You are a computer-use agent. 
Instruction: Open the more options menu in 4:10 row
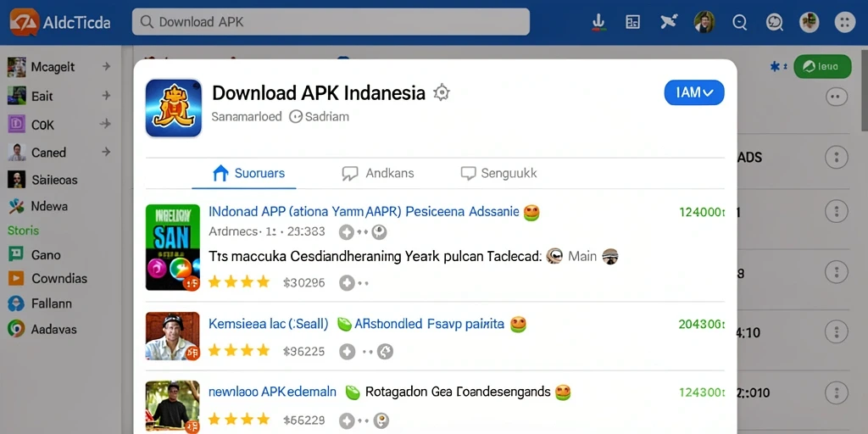coord(837,332)
